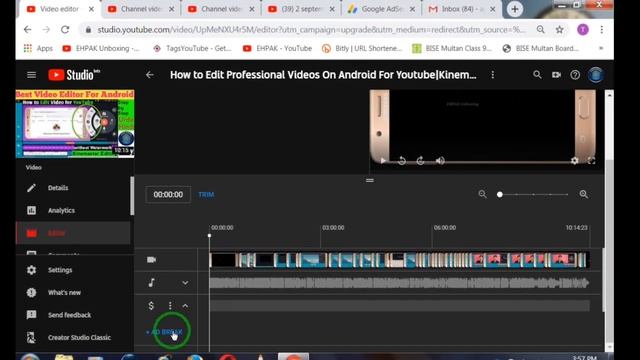640x360 pixels.
Task: Click the TRIM button
Action: (206, 195)
